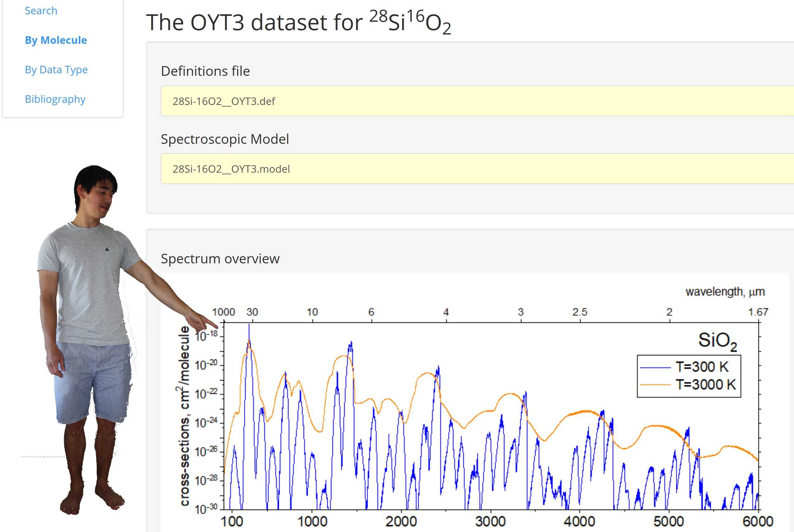The height and width of the screenshot is (532, 794).
Task: Click the OYT3 dataset page title
Action: (x=298, y=23)
